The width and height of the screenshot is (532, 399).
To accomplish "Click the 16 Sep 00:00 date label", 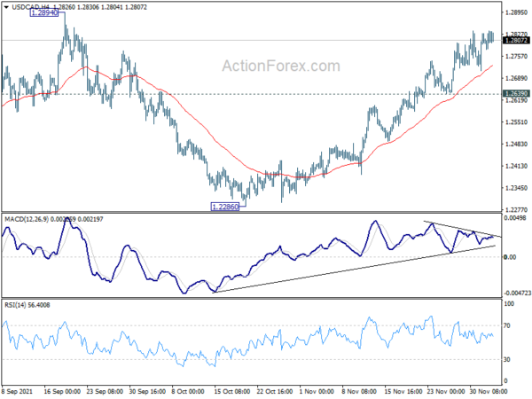I will [62, 392].
